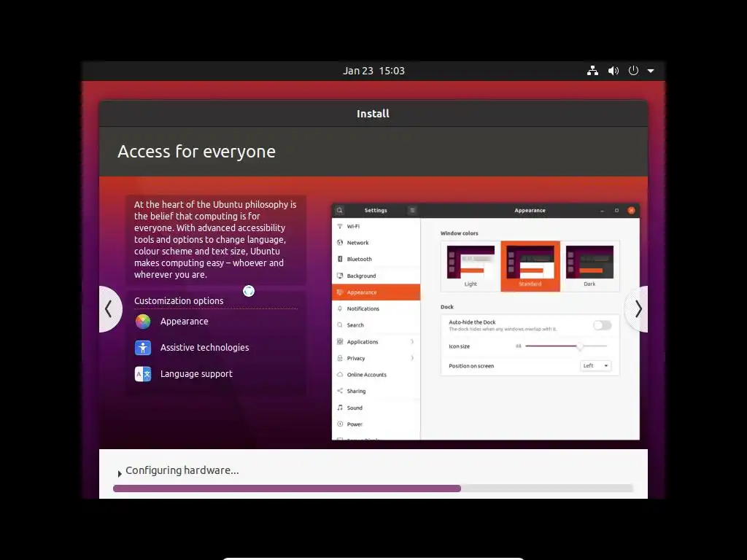Select Bluetooth in Settings sidebar
Screen dimensions: 747x560
tap(376, 259)
